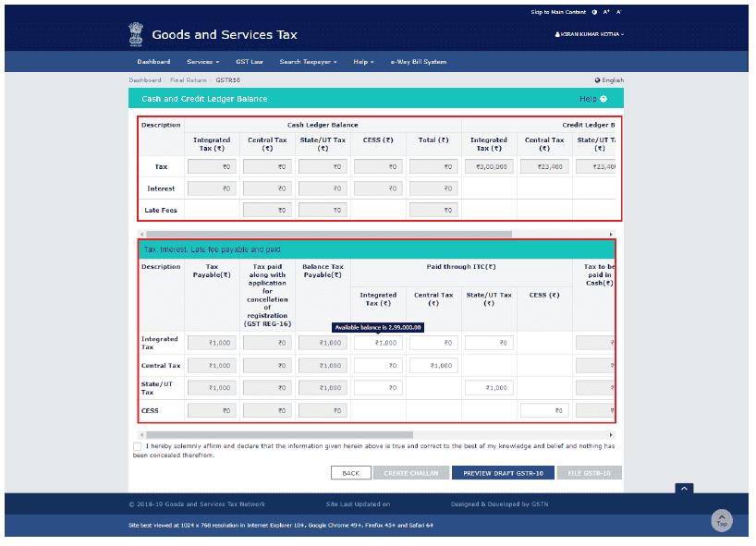
Task: Click left arrow of payable table scrollbar
Action: 141,435
